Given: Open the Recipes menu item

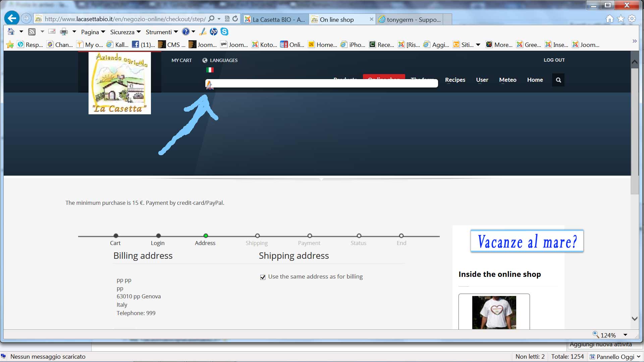Looking at the screenshot, I should click(x=455, y=80).
